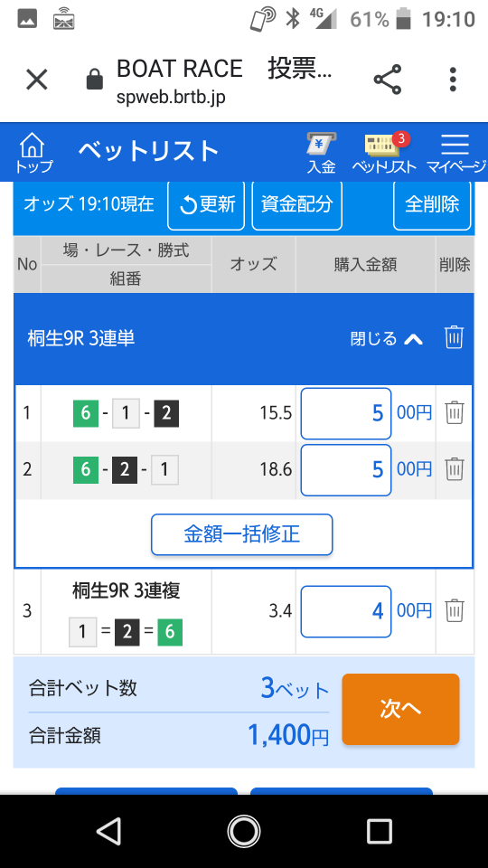The image size is (488, 868).
Task: Close the browser tab with X
Action: pyautogui.click(x=37, y=80)
